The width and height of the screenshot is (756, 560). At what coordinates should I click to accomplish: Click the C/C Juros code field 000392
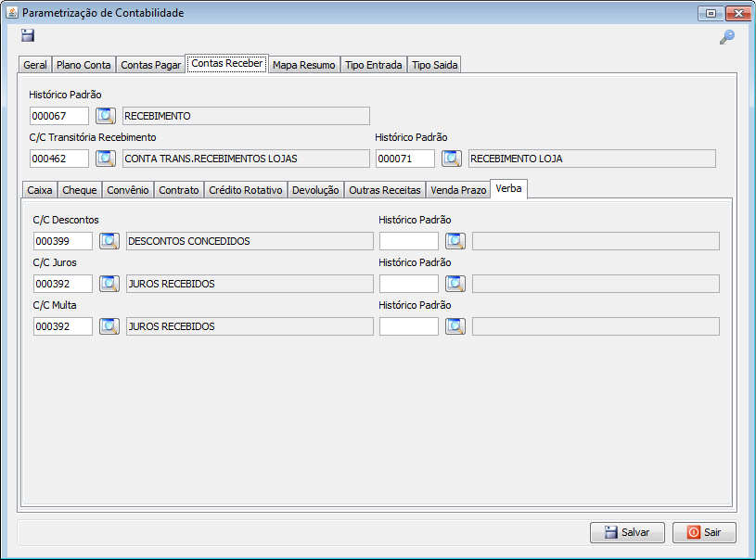pyautogui.click(x=63, y=284)
